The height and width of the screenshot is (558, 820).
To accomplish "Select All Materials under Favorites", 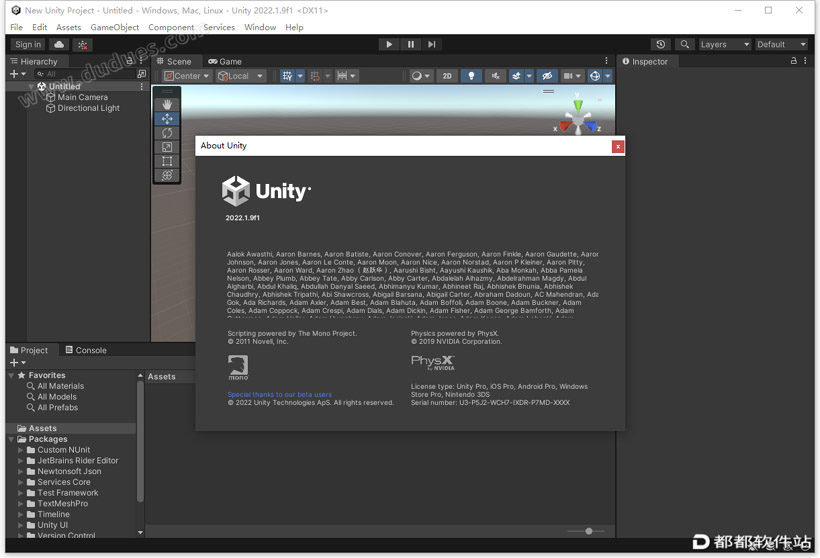I will pos(60,386).
